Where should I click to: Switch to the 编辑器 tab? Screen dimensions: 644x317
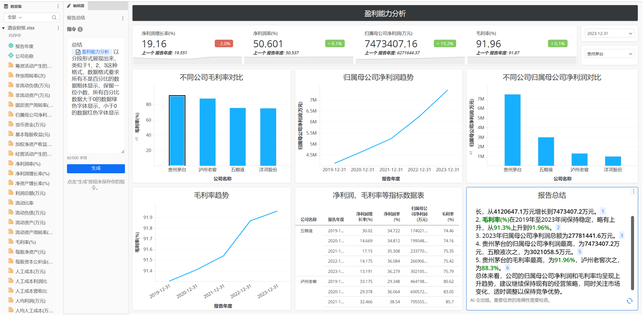[x=76, y=6]
